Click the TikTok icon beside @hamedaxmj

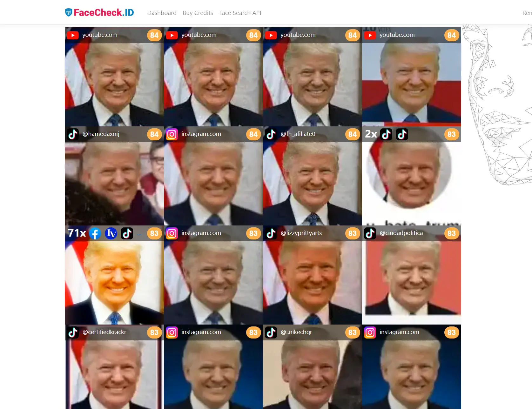click(73, 134)
